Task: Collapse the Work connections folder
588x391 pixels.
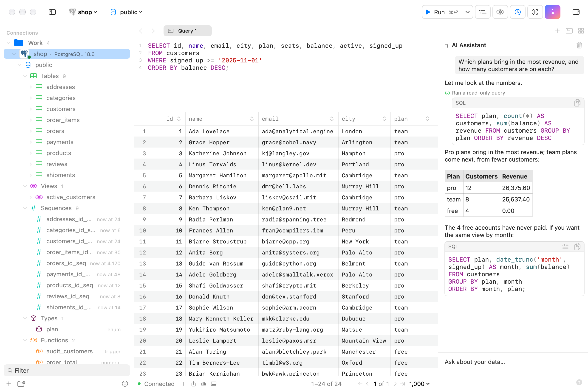Action: [8, 43]
